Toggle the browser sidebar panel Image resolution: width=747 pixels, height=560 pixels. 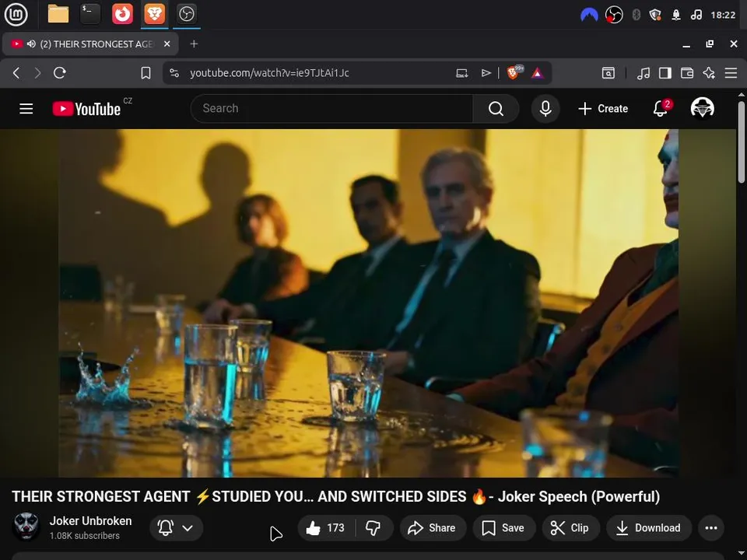click(x=665, y=73)
